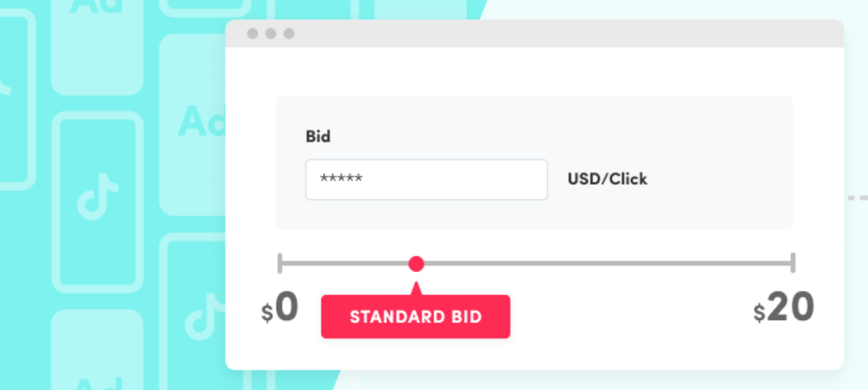
Task: Click the third gray dot in the title bar
Action: click(x=289, y=34)
